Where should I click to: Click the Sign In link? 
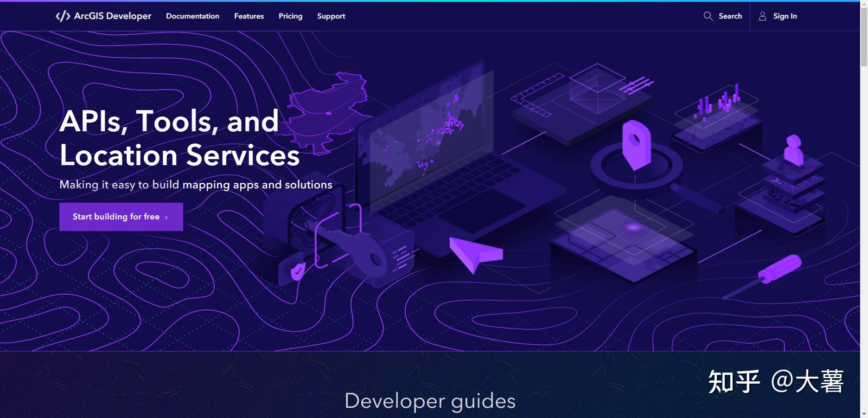point(785,16)
